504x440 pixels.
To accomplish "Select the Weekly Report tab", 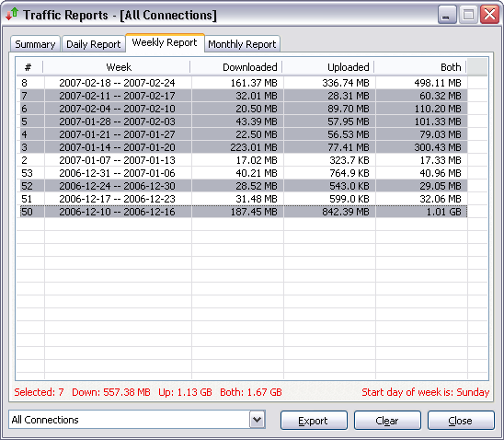I will tap(165, 42).
